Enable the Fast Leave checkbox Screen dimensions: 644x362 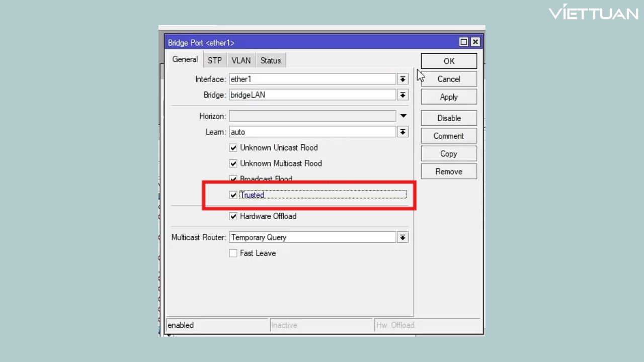tap(233, 253)
